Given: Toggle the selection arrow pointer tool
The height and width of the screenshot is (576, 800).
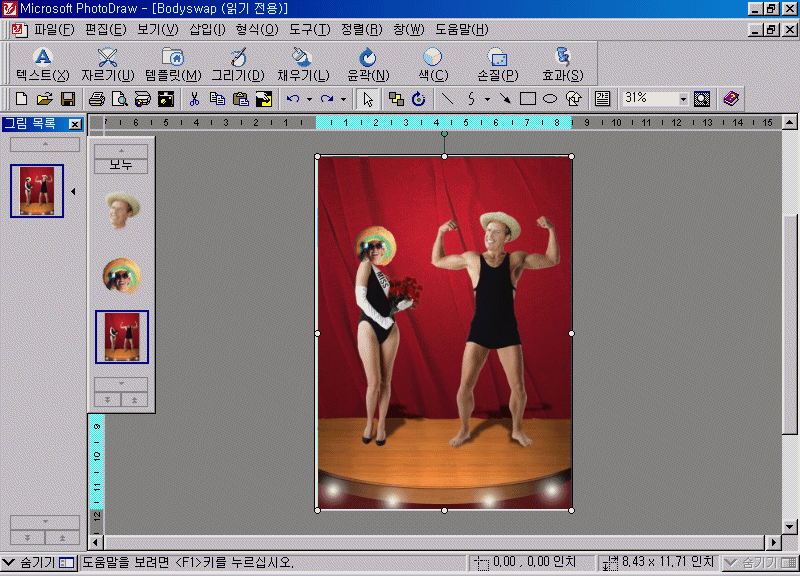Looking at the screenshot, I should coord(368,99).
